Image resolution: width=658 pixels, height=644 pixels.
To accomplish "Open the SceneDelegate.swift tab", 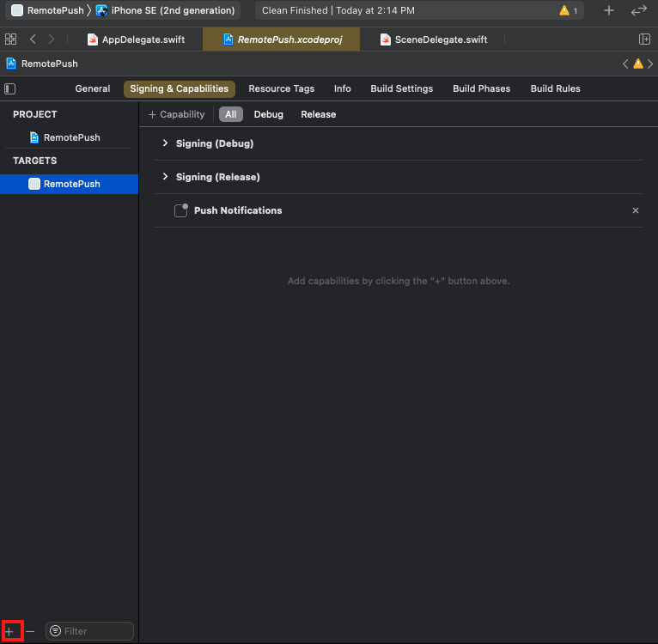I will click(x=434, y=39).
